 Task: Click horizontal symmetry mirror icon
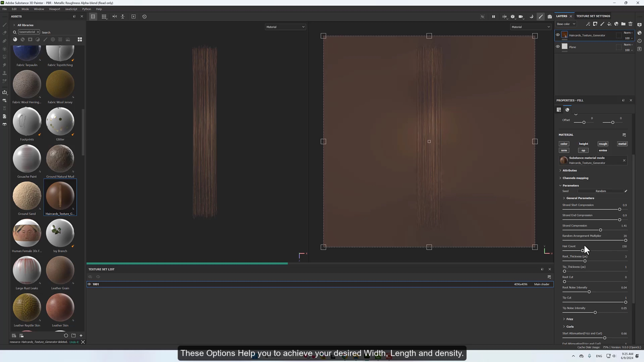115,17
